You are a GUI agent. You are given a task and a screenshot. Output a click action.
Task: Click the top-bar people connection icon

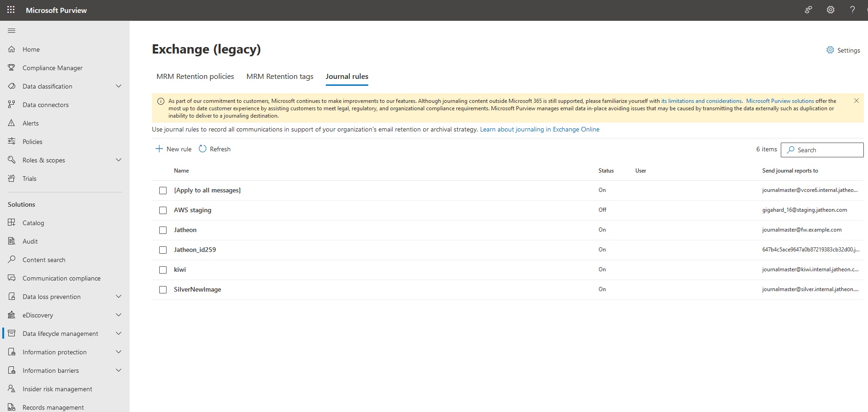coord(808,10)
